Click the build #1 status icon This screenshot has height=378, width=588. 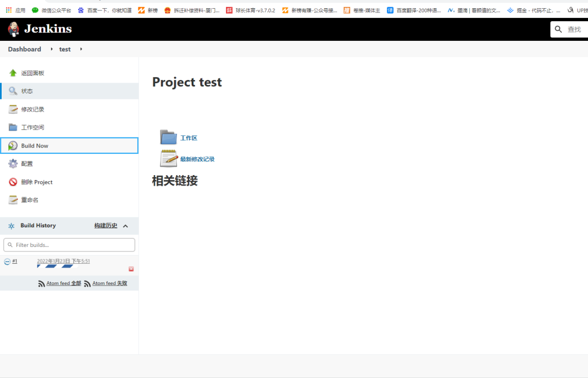click(x=7, y=262)
